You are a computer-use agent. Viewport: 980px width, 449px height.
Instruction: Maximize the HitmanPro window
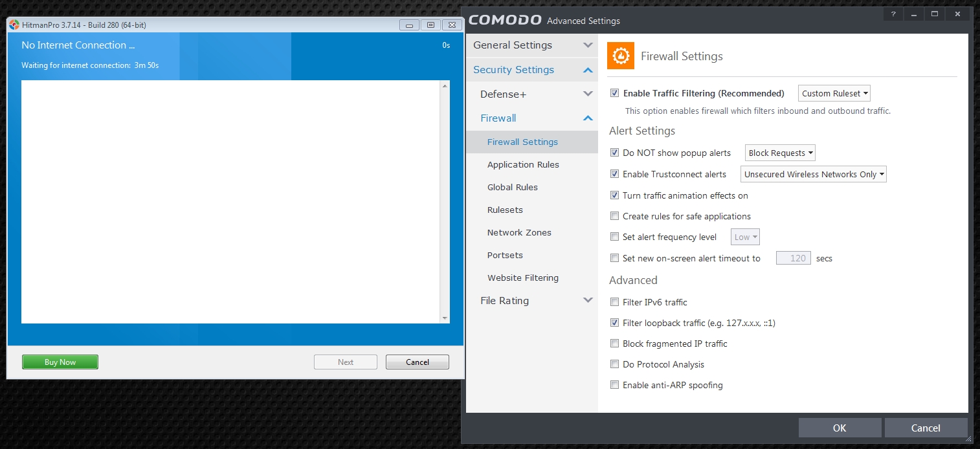click(x=430, y=25)
